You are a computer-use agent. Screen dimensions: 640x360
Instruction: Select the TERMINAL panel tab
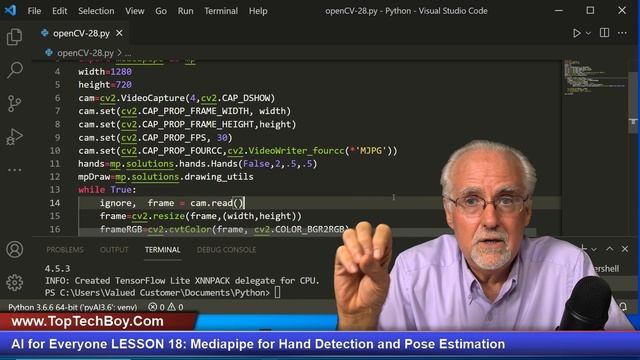pyautogui.click(x=162, y=250)
